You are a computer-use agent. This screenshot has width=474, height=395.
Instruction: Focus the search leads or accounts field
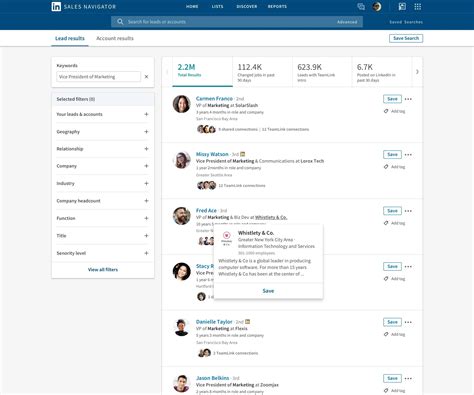tap(237, 22)
